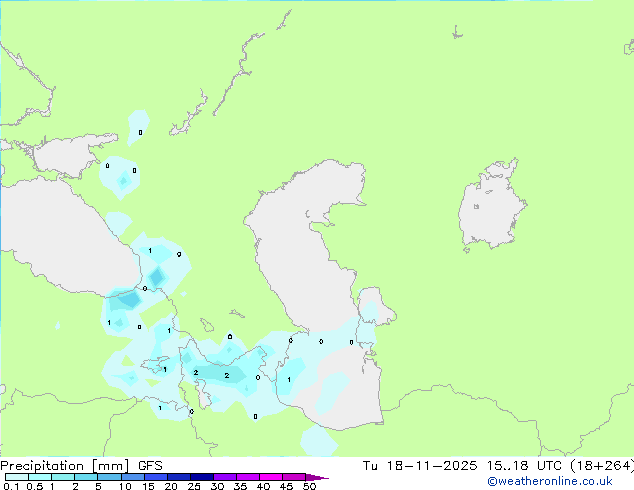Click the 'Precipitation [mm]' title text
The width and height of the screenshot is (634, 490).
tap(65, 466)
